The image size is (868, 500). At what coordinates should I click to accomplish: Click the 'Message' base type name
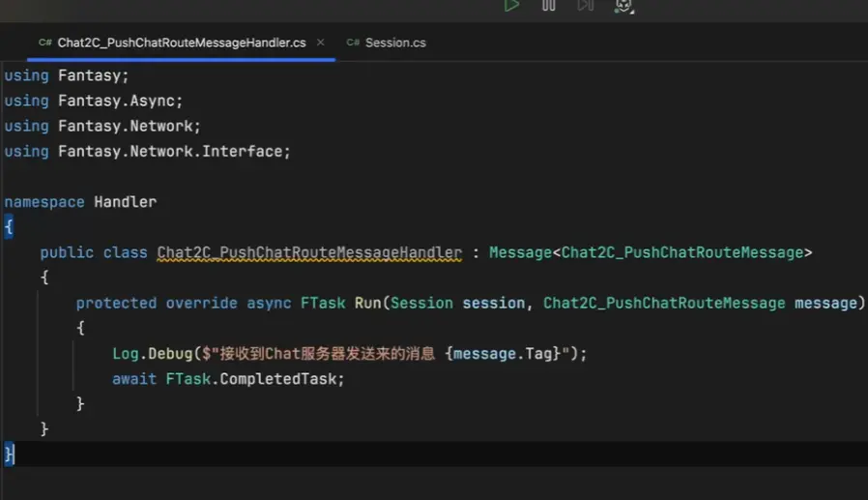[x=520, y=252]
